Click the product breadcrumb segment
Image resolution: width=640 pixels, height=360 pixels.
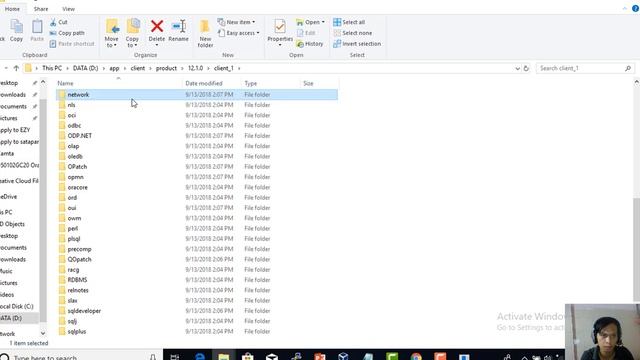[166, 68]
